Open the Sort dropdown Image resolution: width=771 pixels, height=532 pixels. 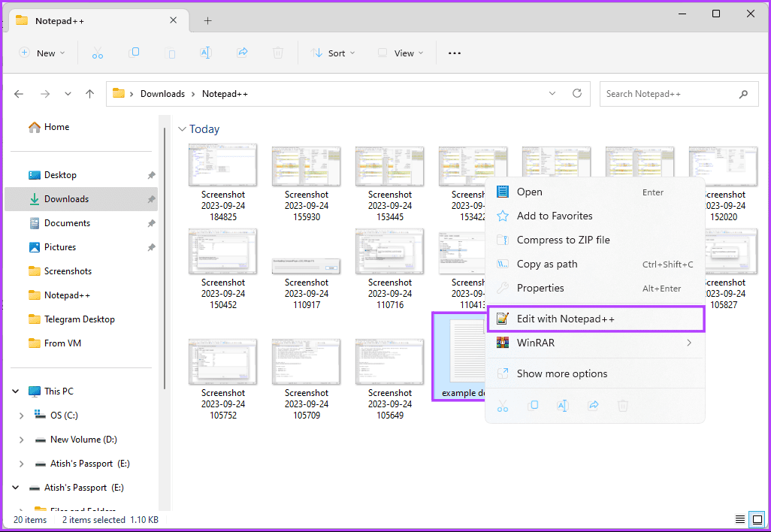pos(333,53)
